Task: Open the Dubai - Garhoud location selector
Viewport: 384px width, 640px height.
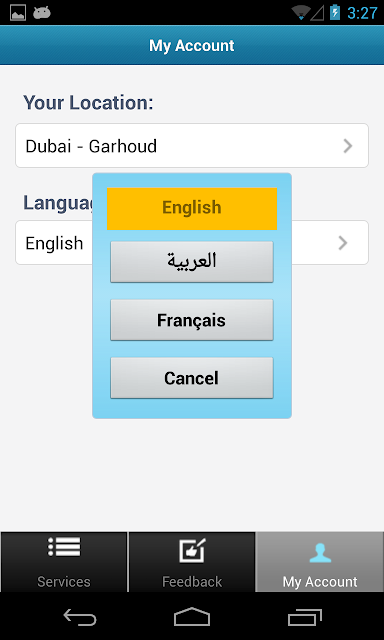Action: pyautogui.click(x=192, y=145)
